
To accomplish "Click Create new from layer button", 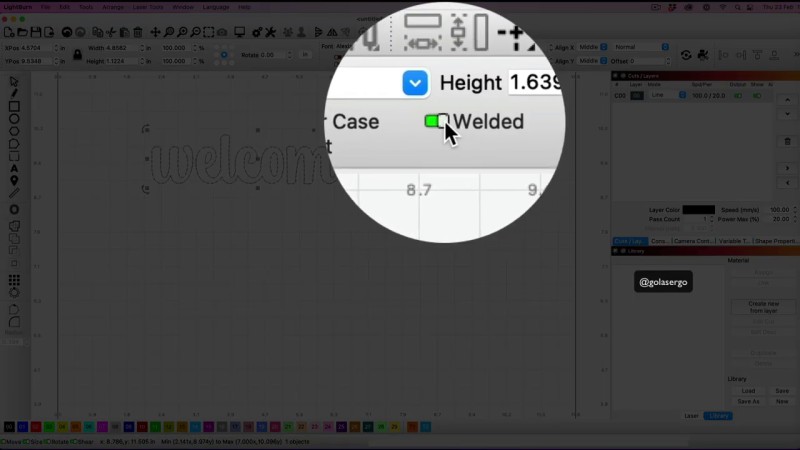I will coord(763,306).
